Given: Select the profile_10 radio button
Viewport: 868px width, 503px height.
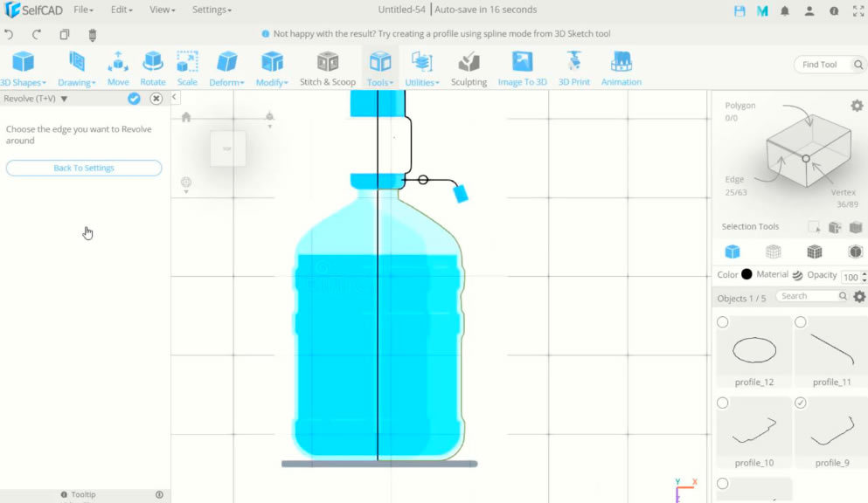Looking at the screenshot, I should (722, 403).
